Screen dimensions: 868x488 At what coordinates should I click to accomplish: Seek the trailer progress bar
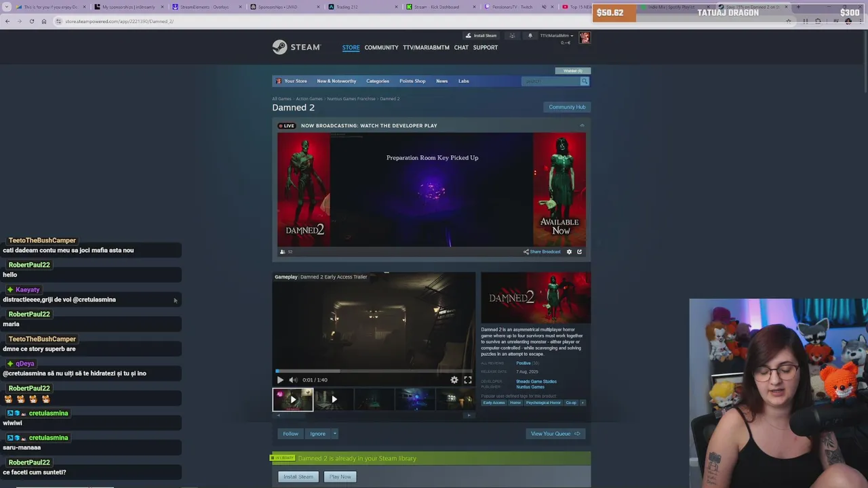tap(374, 371)
